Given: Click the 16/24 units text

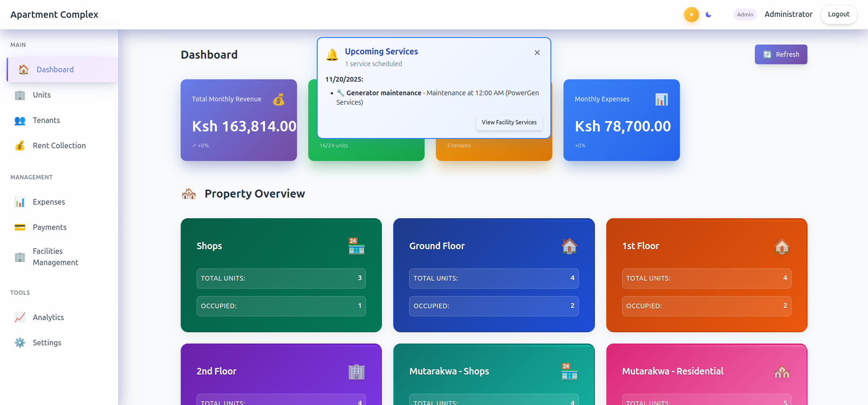Looking at the screenshot, I should (x=334, y=145).
